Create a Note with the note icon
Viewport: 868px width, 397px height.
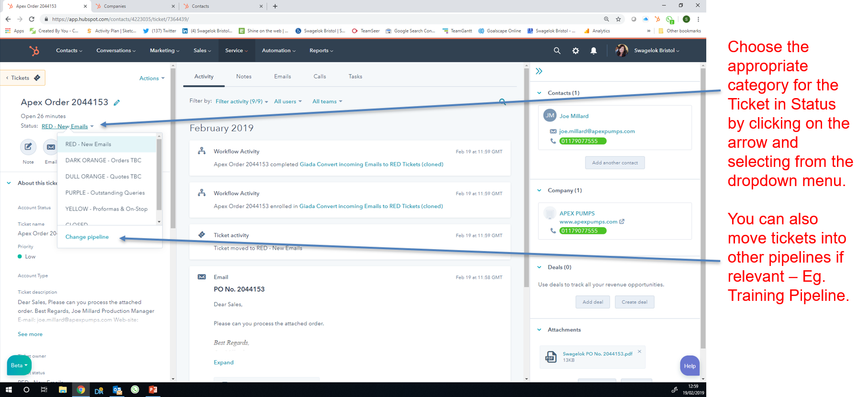point(28,147)
